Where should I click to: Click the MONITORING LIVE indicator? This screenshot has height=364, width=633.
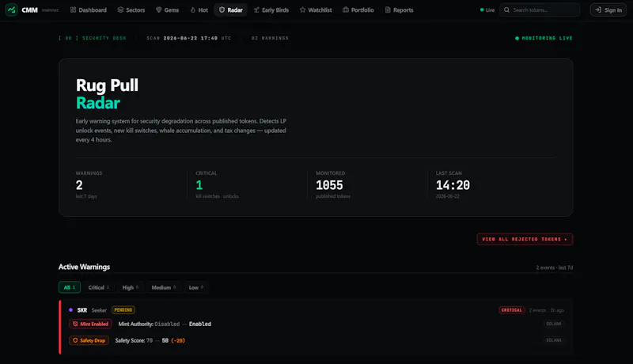(544, 38)
